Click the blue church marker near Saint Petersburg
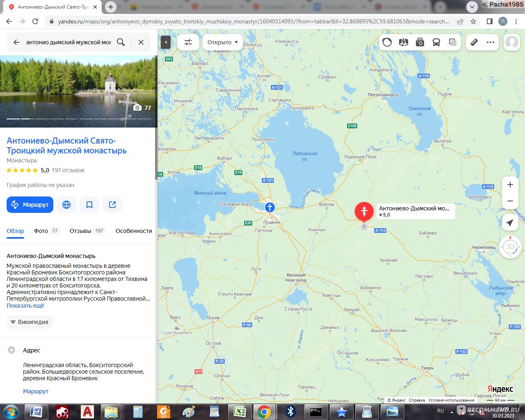 click(269, 207)
